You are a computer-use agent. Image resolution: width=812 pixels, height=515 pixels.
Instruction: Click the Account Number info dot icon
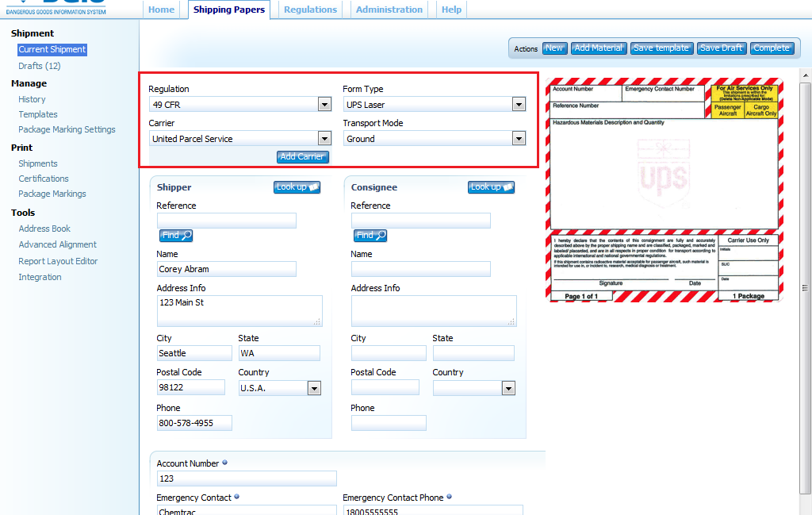tap(225, 463)
